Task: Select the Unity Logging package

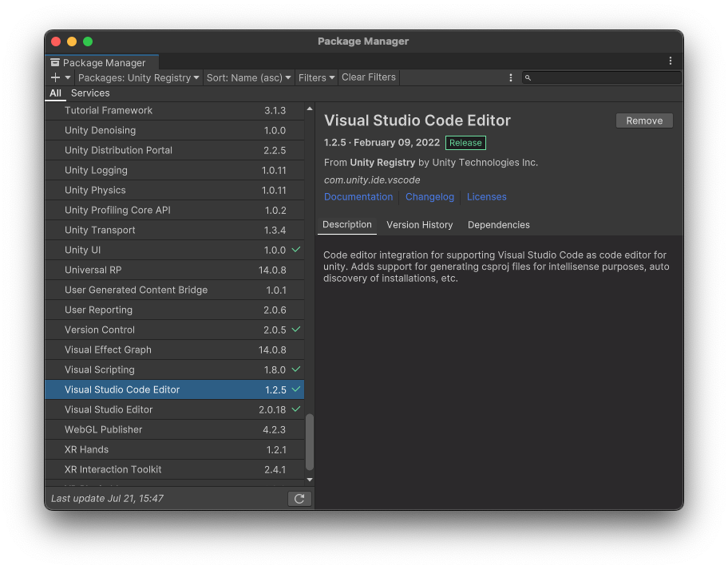Action: pos(175,170)
